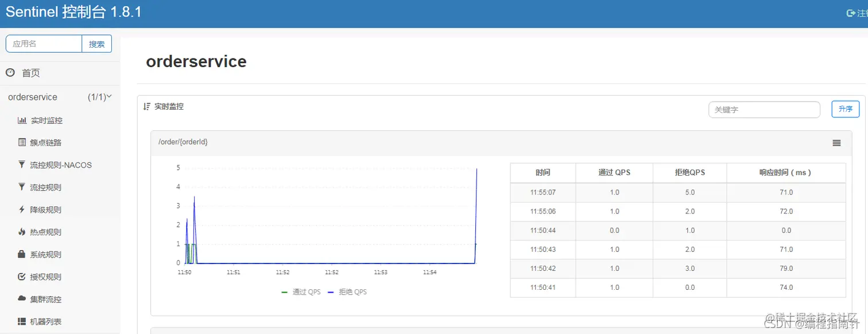Click the Sentinel 控制台 1.8.1 title
This screenshot has height=334, width=868.
point(73,13)
